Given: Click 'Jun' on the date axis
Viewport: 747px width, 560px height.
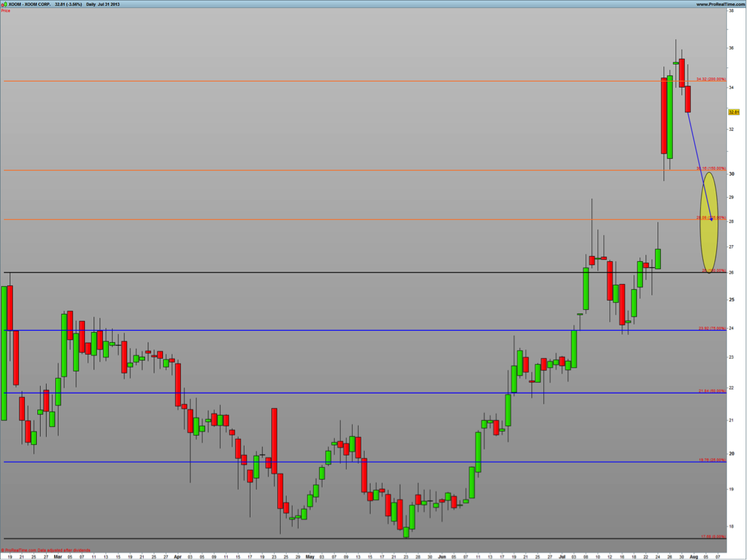Looking at the screenshot, I should (x=442, y=556).
